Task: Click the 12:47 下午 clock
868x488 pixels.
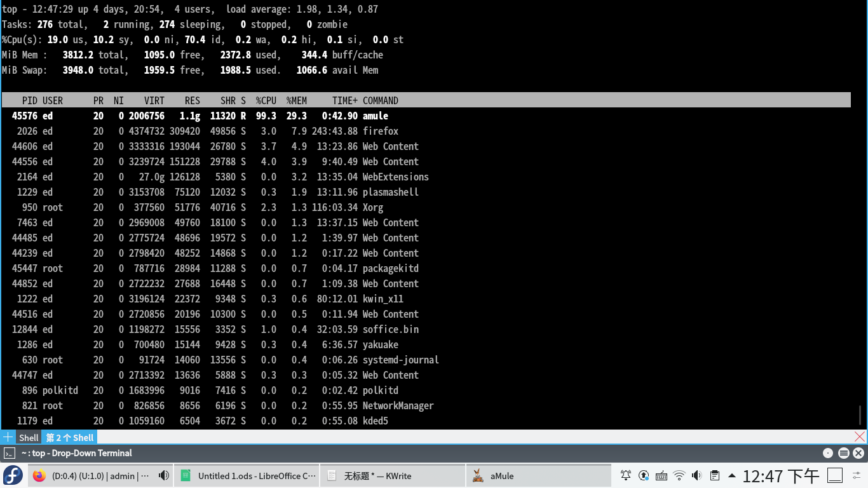Action: [x=781, y=475]
